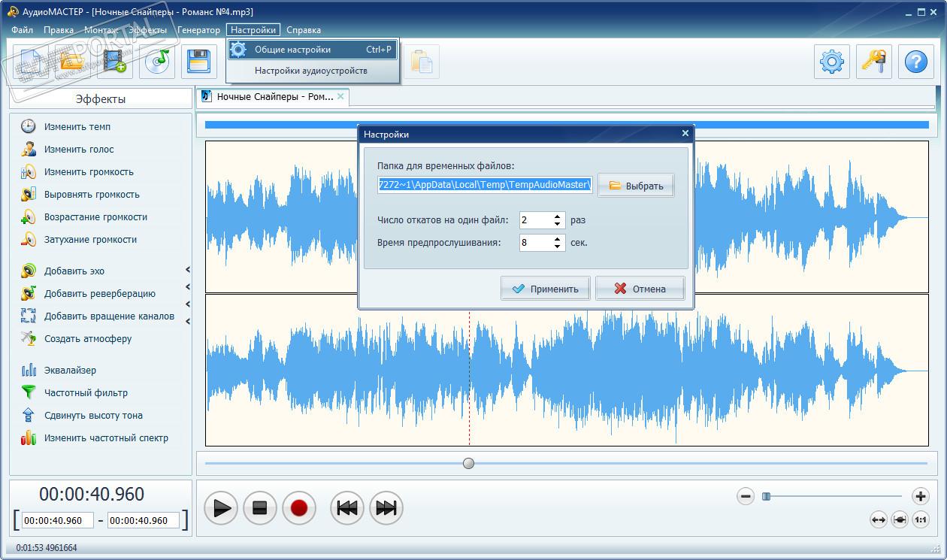Open the Генератор menu

pos(198,30)
